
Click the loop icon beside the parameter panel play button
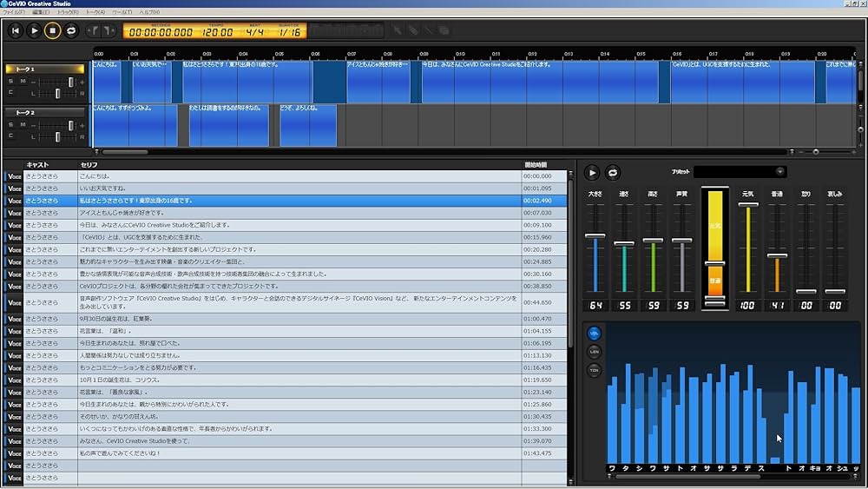coord(613,173)
